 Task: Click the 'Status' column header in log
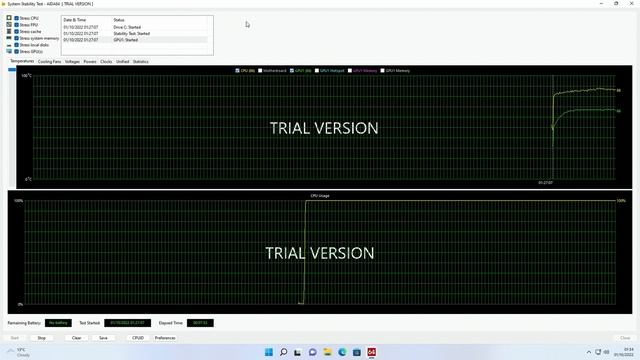(119, 20)
